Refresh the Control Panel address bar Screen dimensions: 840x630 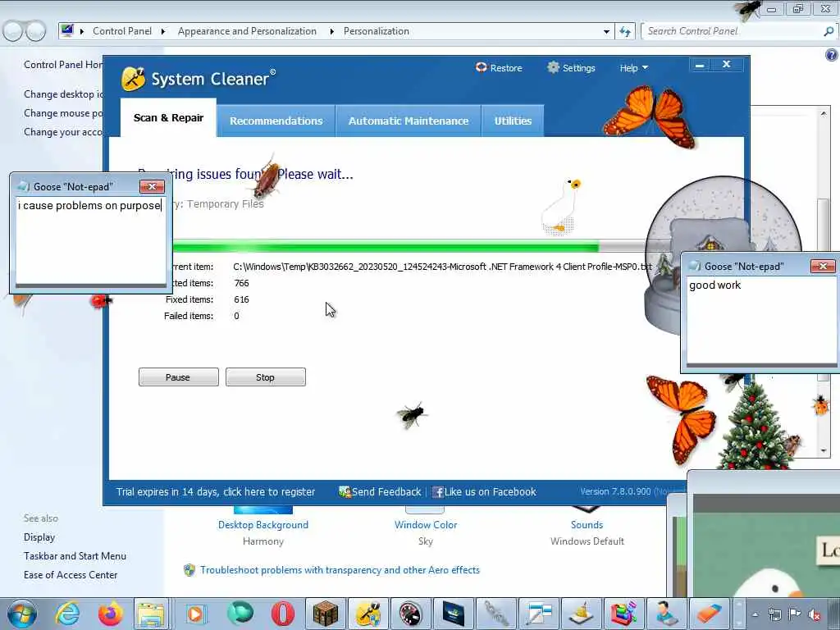tap(625, 32)
